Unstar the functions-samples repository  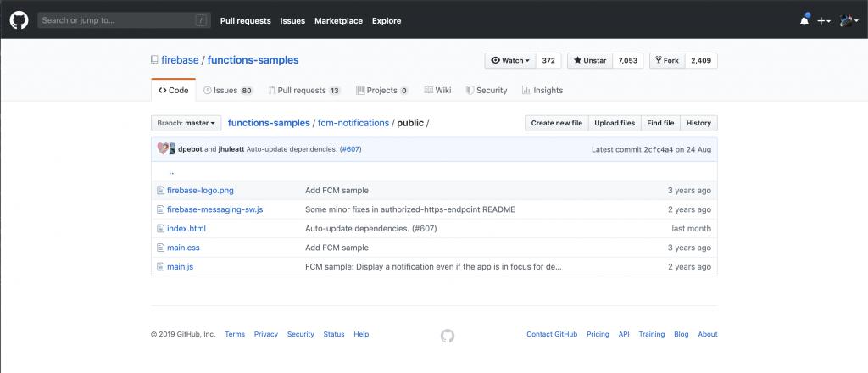[589, 61]
